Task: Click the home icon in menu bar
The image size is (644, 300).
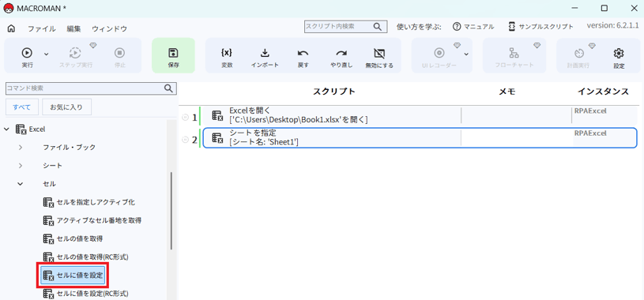Action: tap(12, 28)
